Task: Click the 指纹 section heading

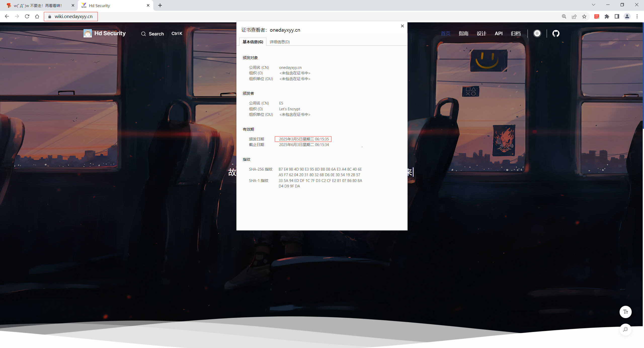Action: [246, 160]
